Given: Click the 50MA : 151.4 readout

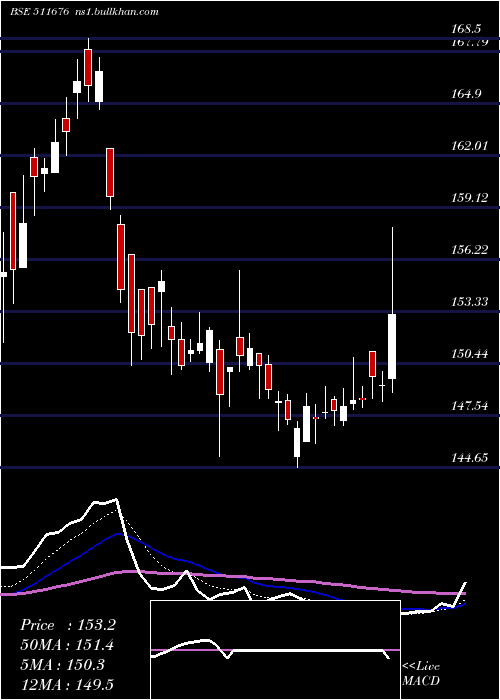Looking at the screenshot, I should pyautogui.click(x=67, y=645).
